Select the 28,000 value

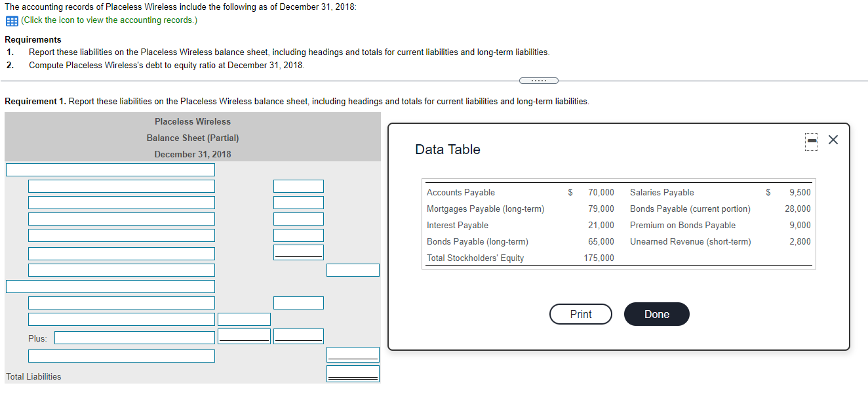coord(798,209)
